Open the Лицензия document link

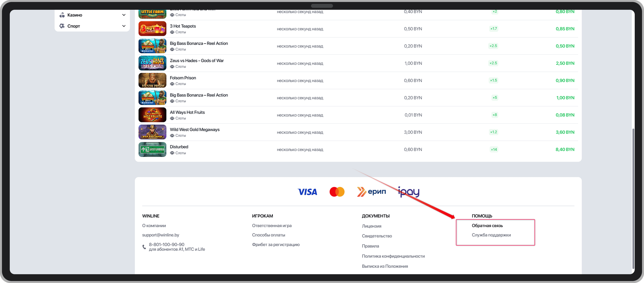(372, 226)
